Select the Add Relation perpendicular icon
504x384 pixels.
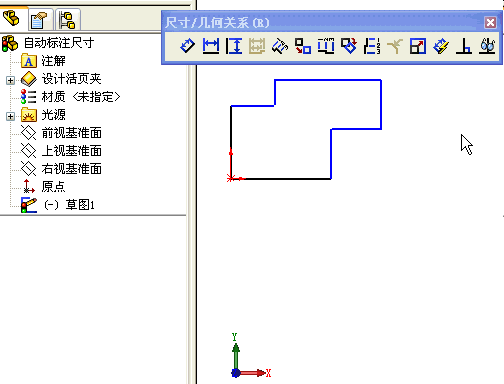[464, 46]
